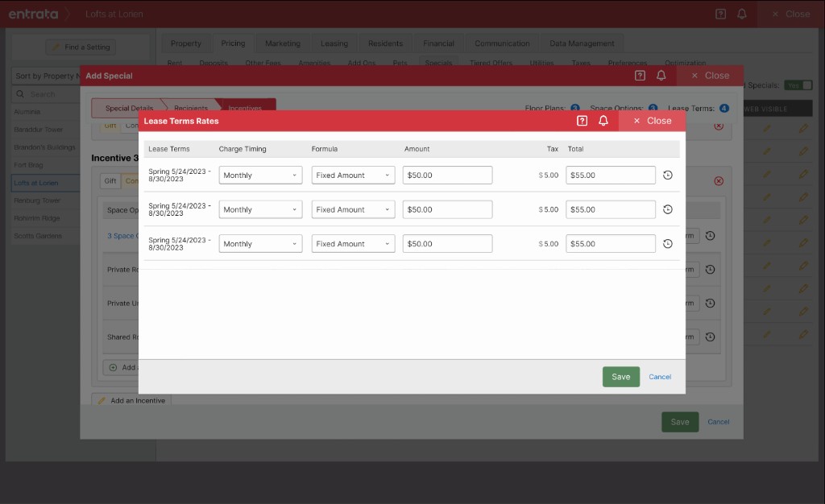Image resolution: width=825 pixels, height=504 pixels.
Task: Remove Incentive 3 with red X icon
Action: (x=719, y=181)
